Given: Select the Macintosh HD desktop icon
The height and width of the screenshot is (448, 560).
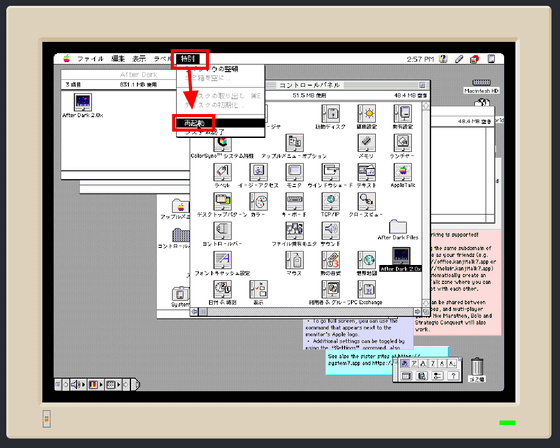Looking at the screenshot, I should pos(481,83).
